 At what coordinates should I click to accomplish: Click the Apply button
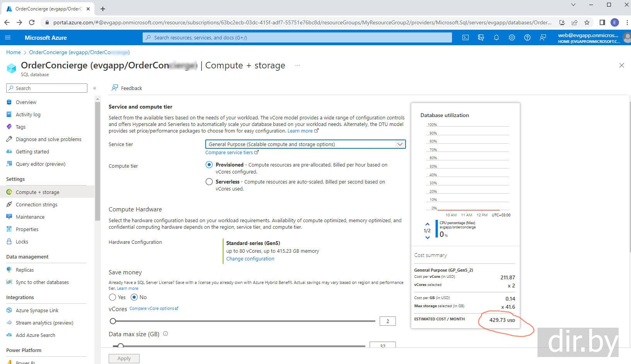tap(124, 359)
